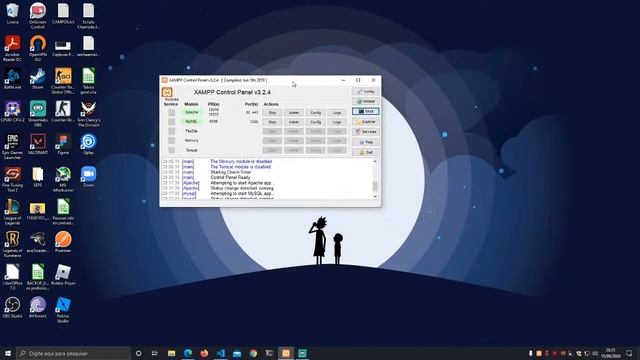Open the Windows Services button in XAMPP
This screenshot has height=360, width=640.
[366, 132]
